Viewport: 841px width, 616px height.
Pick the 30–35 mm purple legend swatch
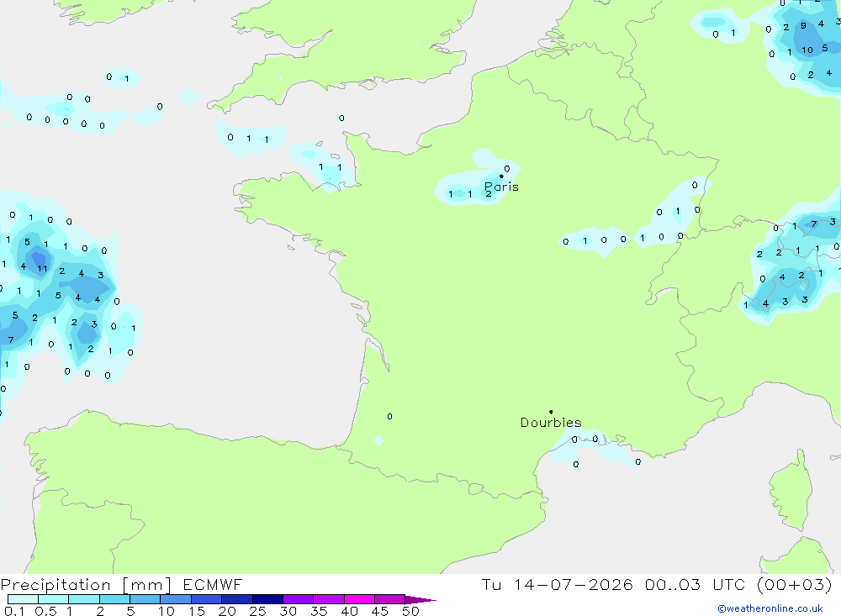point(298,599)
